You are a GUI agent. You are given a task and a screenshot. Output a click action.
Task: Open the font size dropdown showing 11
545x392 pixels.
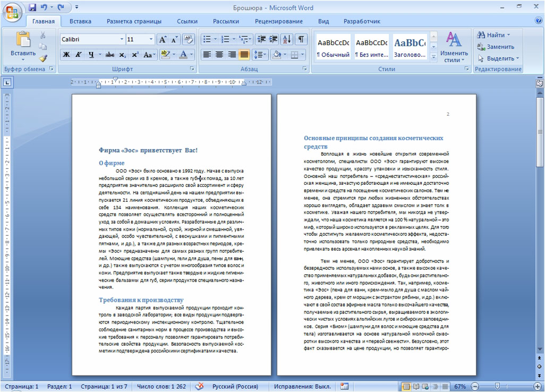pyautogui.click(x=151, y=39)
